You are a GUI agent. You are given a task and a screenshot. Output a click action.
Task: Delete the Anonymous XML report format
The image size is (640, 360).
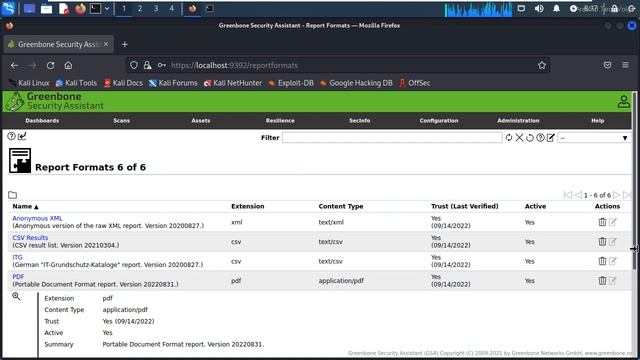[602, 222]
